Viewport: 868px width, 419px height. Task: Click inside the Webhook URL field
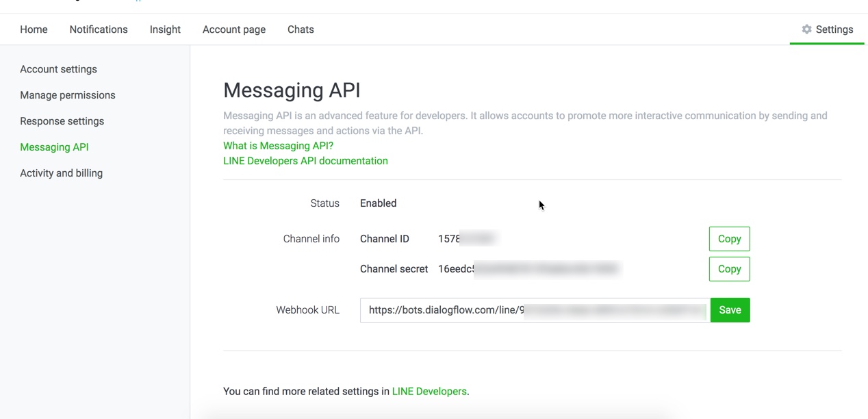(x=534, y=310)
